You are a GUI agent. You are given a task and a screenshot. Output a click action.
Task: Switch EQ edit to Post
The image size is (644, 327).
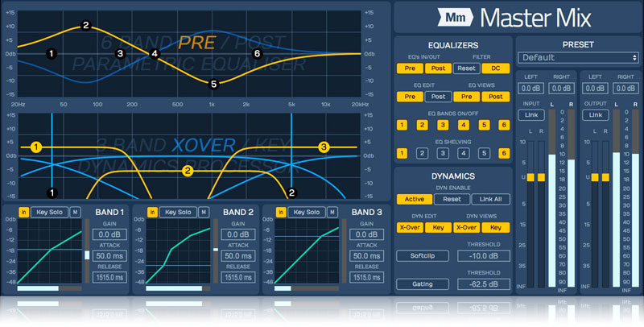click(437, 97)
